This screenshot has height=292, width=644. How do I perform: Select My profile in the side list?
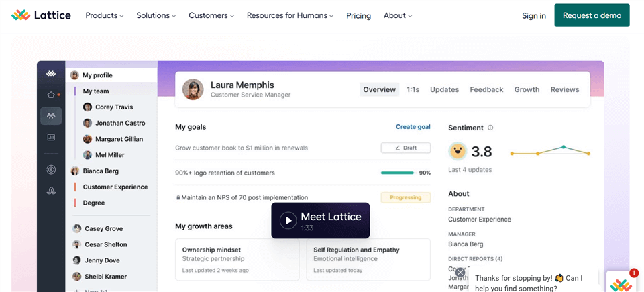[x=111, y=75]
